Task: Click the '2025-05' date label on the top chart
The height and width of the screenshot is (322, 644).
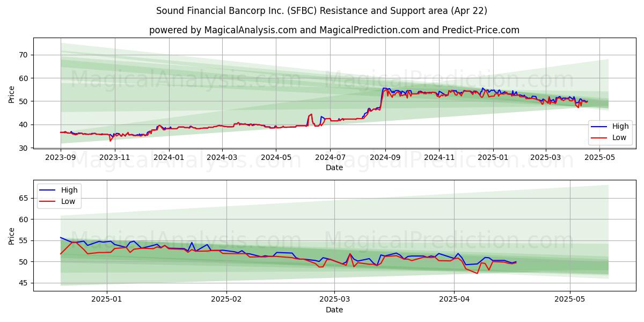Action: pos(599,157)
